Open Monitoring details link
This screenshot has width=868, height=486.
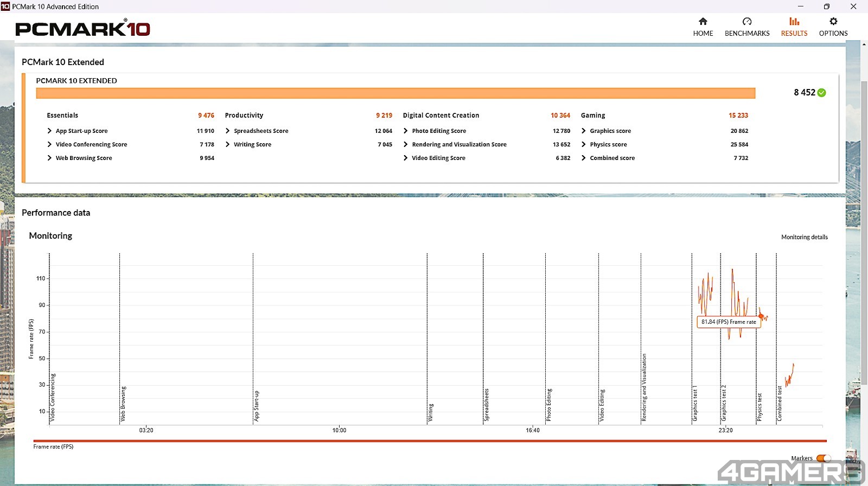click(x=805, y=237)
